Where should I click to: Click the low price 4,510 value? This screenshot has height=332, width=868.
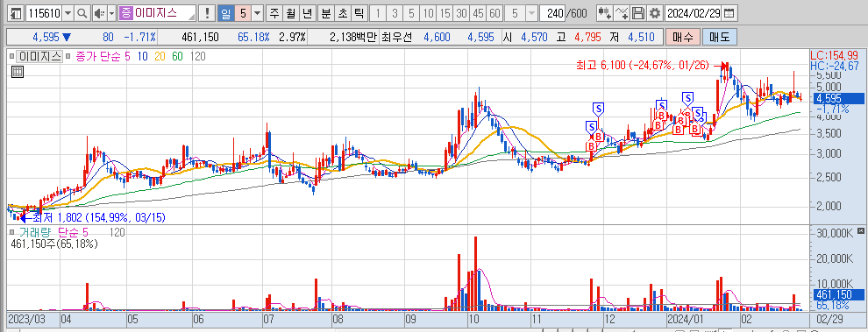641,37
